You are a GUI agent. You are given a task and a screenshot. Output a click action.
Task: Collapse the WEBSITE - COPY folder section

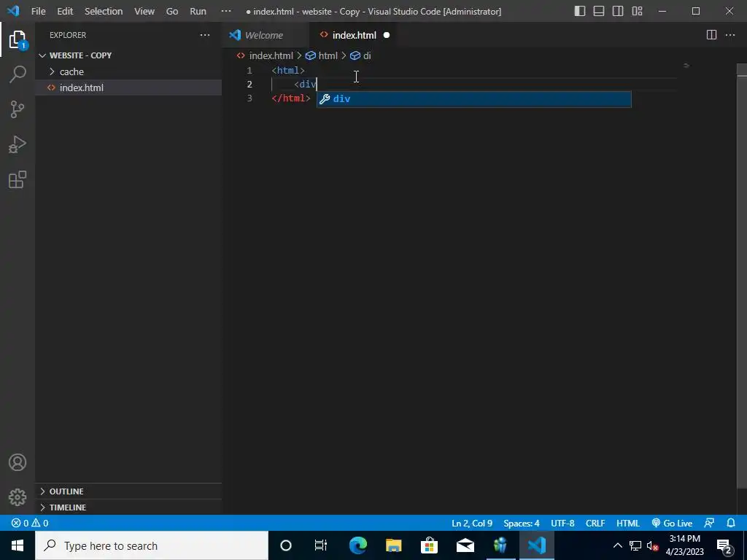pos(128,55)
